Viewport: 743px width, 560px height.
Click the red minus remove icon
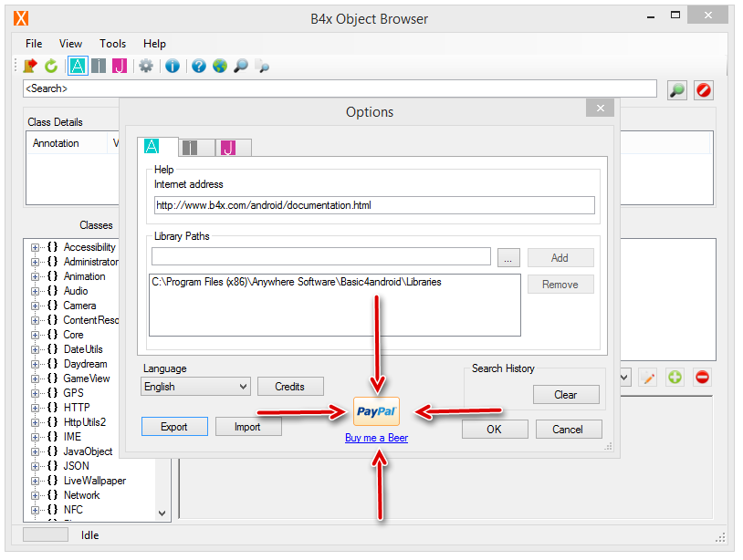702,378
